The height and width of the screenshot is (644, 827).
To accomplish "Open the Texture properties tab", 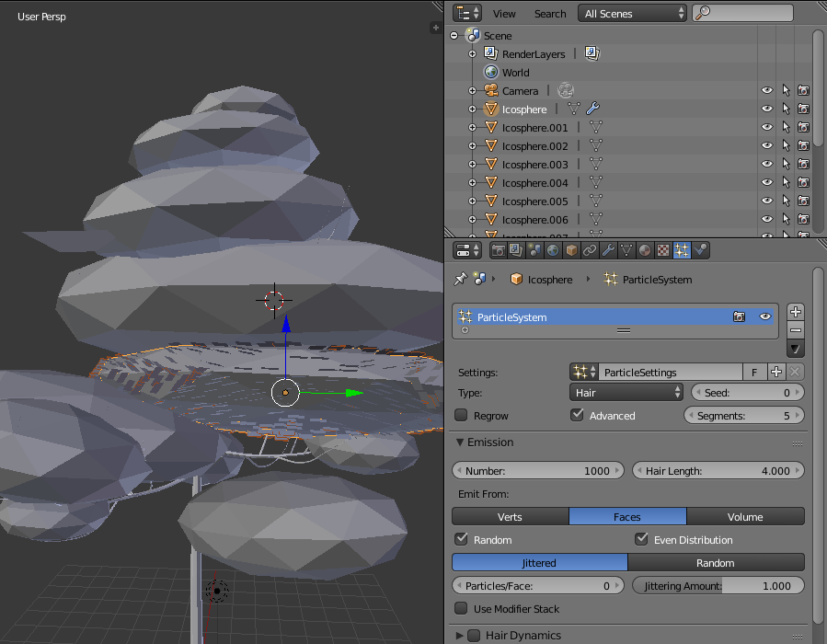I will 663,250.
